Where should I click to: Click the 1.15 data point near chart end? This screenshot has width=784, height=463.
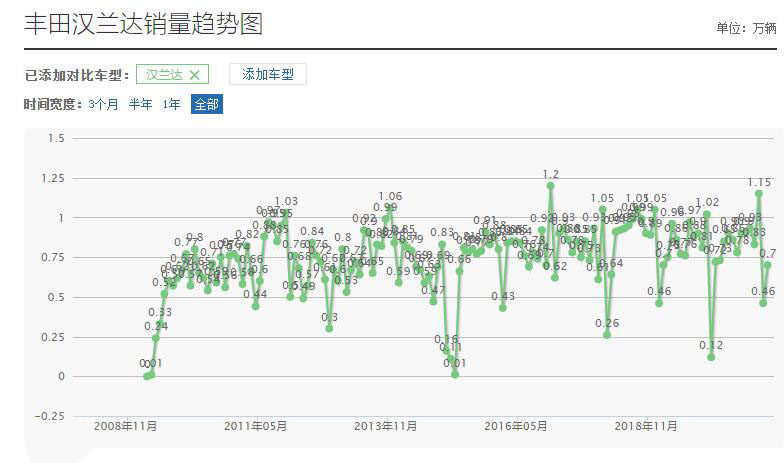click(759, 194)
